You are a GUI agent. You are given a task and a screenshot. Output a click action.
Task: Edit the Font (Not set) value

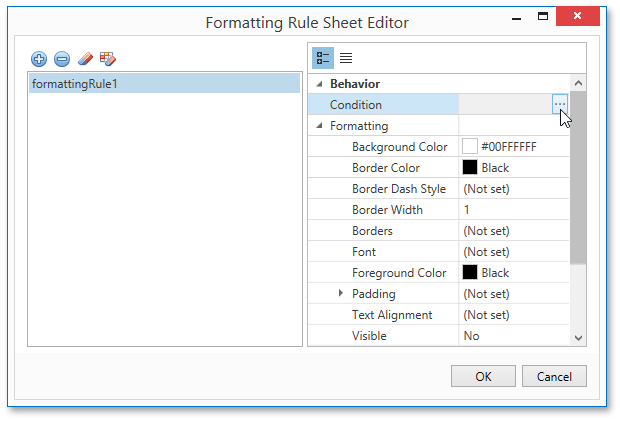click(x=514, y=252)
